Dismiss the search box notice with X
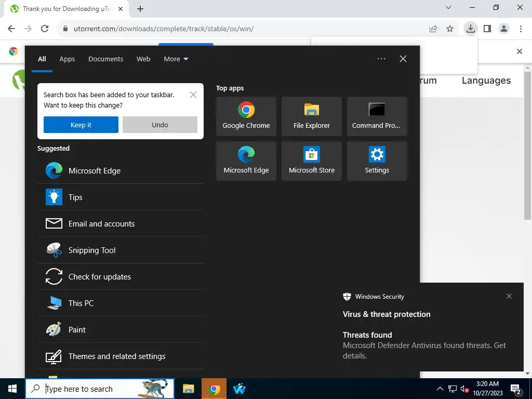 pyautogui.click(x=193, y=95)
